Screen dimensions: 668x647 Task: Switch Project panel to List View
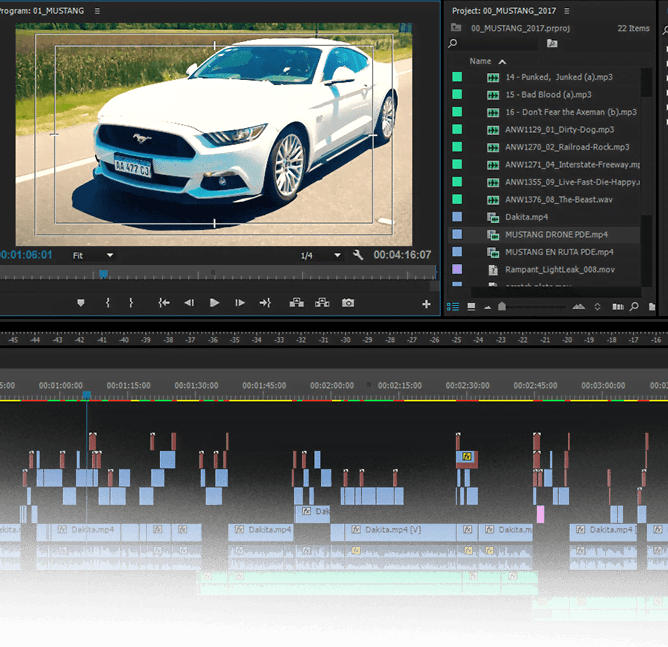(453, 307)
